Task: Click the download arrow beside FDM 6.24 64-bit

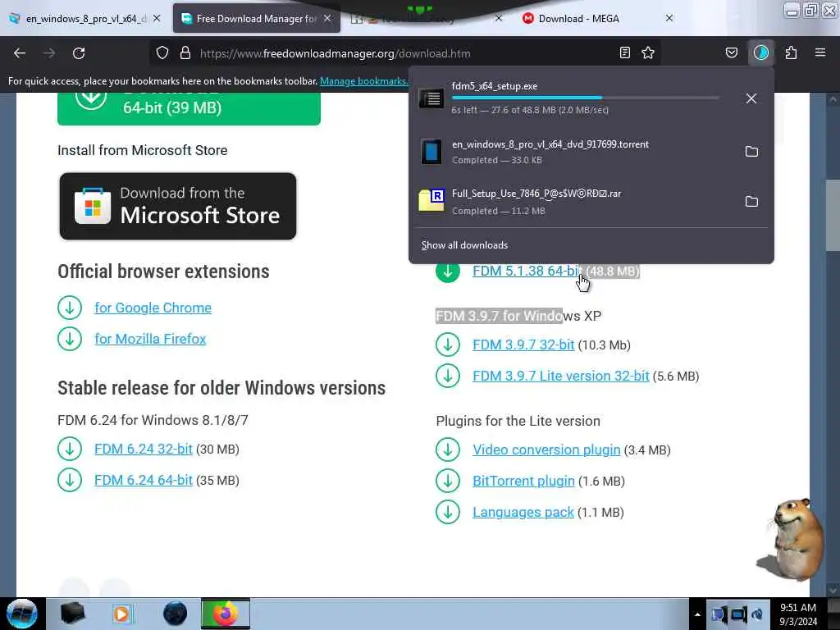Action: pos(70,480)
